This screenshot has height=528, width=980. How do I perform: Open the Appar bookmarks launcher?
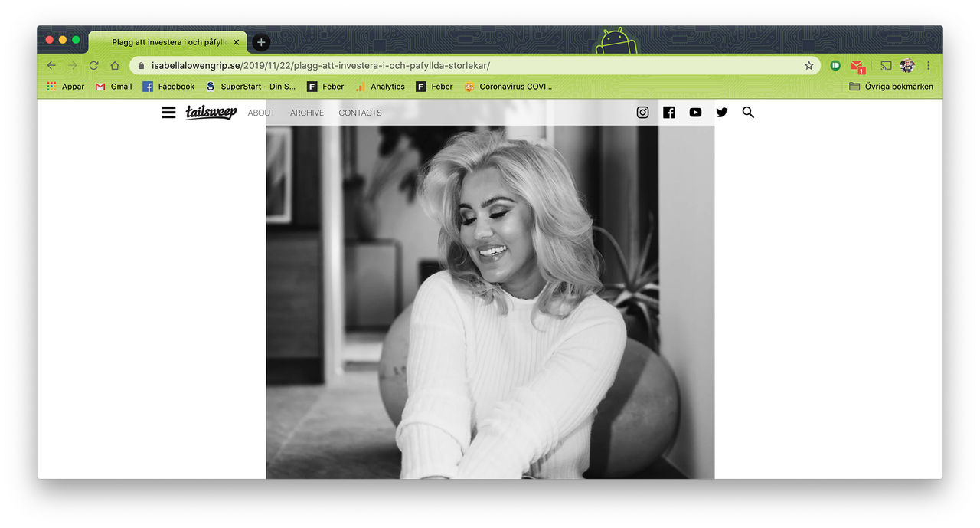(65, 86)
